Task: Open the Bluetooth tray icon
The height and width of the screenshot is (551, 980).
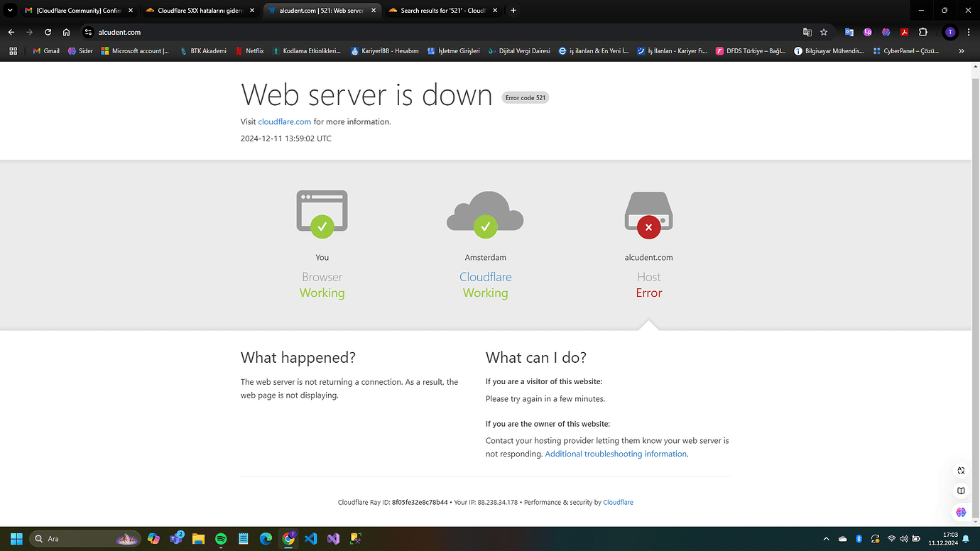Action: click(859, 539)
